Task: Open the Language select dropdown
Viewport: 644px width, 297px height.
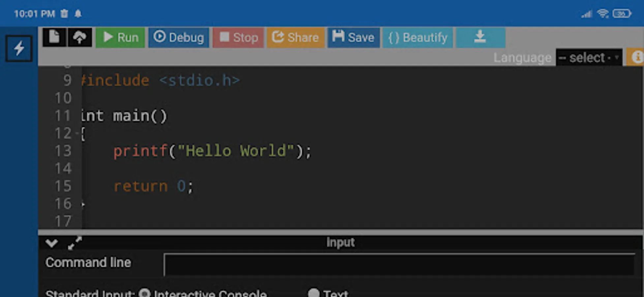Action: 589,57
